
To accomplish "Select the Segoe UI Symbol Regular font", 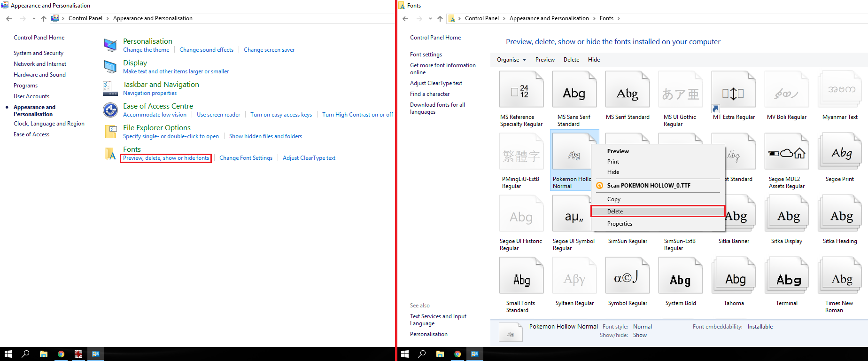I will (x=572, y=213).
